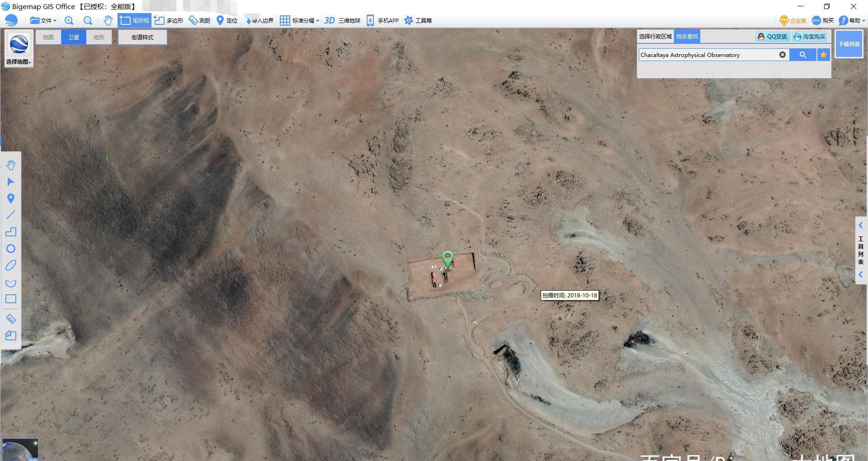Select the rectangle drawing tool in left sidebar
Image resolution: width=868 pixels, height=461 pixels.
point(11,299)
